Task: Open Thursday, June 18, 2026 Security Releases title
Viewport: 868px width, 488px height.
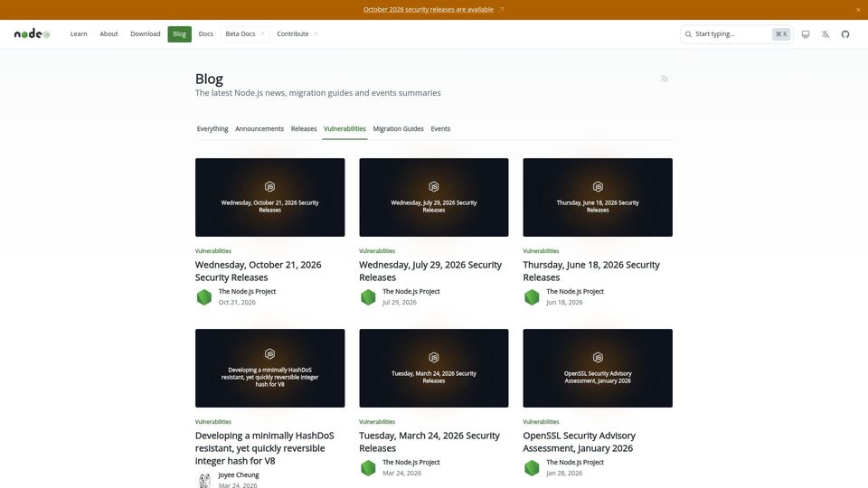Action: (591, 271)
